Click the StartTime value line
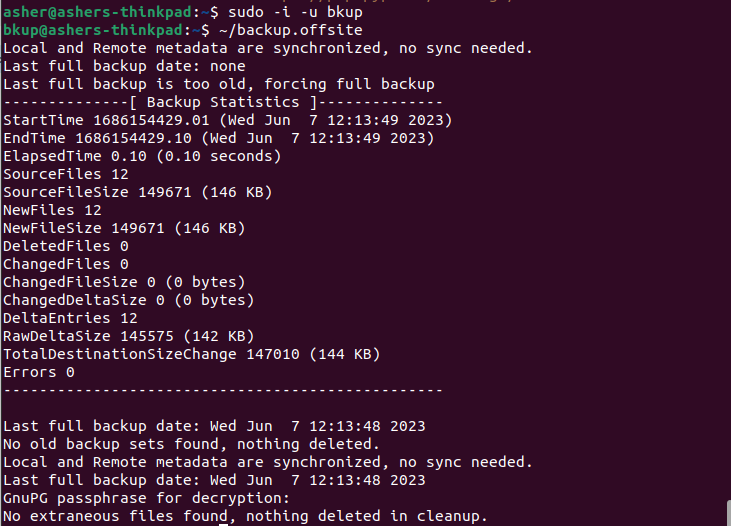The width and height of the screenshot is (731, 526). click(228, 120)
